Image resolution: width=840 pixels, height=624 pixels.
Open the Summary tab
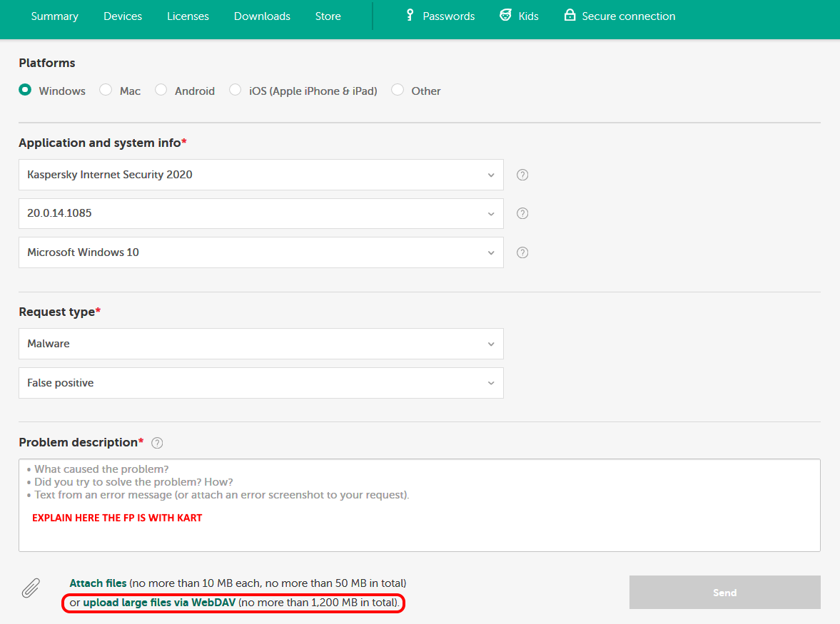tap(55, 16)
